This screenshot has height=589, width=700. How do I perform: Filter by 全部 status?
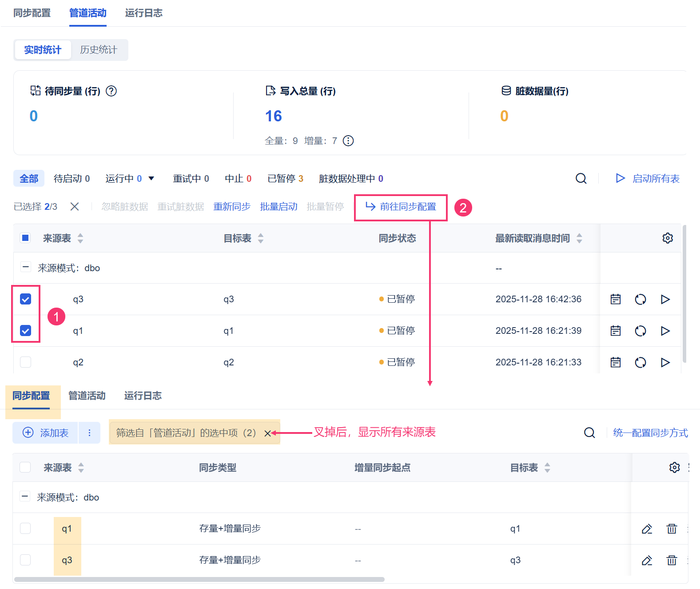(x=29, y=179)
